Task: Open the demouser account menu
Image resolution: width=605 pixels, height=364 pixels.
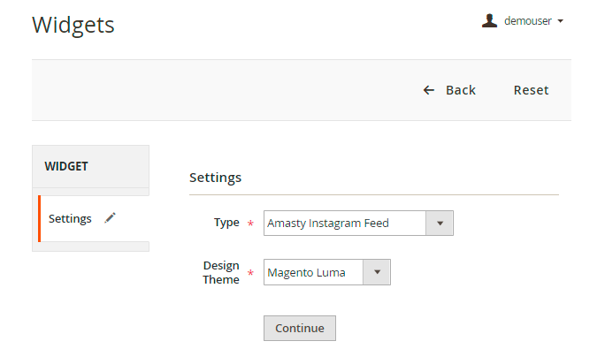Action: 528,20
